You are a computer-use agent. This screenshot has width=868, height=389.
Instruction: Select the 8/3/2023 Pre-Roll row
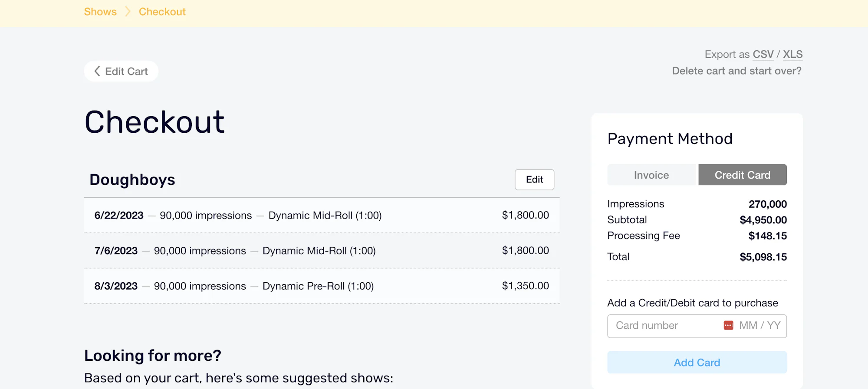[322, 286]
